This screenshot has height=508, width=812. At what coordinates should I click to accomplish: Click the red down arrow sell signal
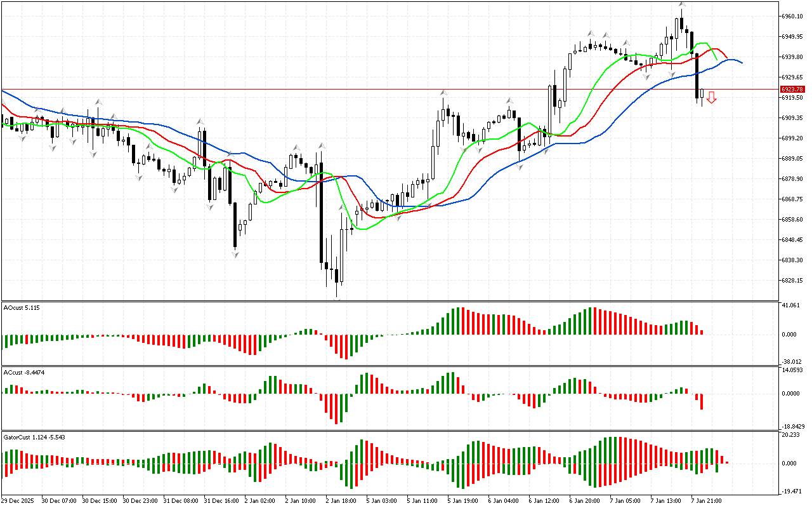[x=712, y=97]
